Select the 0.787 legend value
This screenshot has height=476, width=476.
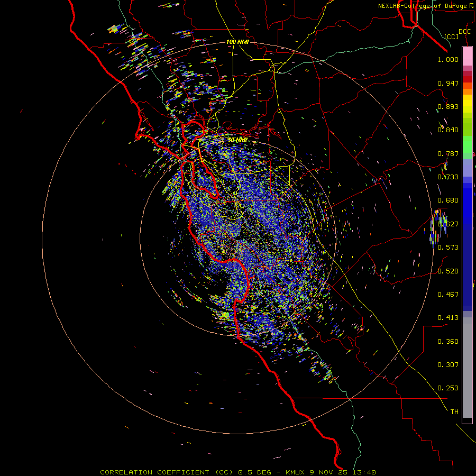pyautogui.click(x=448, y=153)
